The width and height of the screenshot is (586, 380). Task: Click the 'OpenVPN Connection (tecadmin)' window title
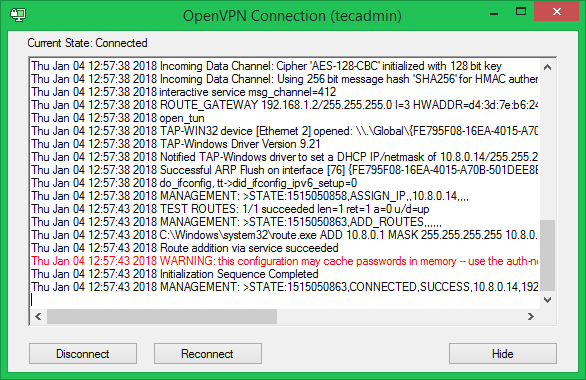click(292, 16)
